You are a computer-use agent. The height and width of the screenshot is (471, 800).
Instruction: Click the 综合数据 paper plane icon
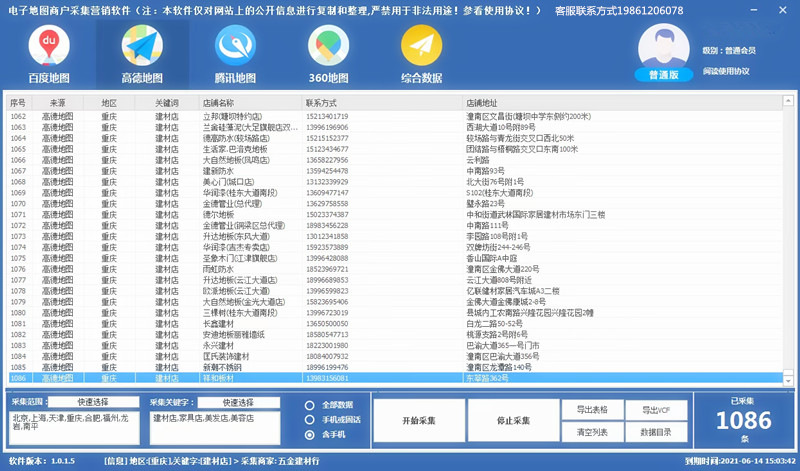[x=421, y=46]
